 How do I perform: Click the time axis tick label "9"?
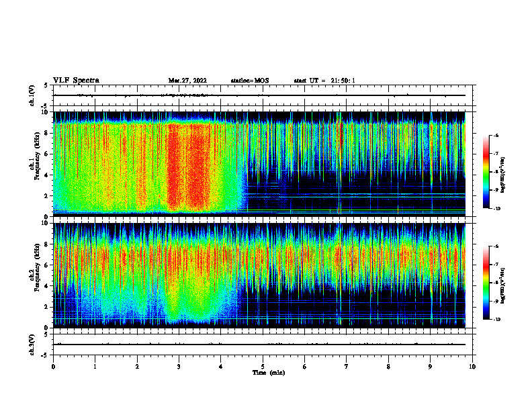pyautogui.click(x=430, y=367)
